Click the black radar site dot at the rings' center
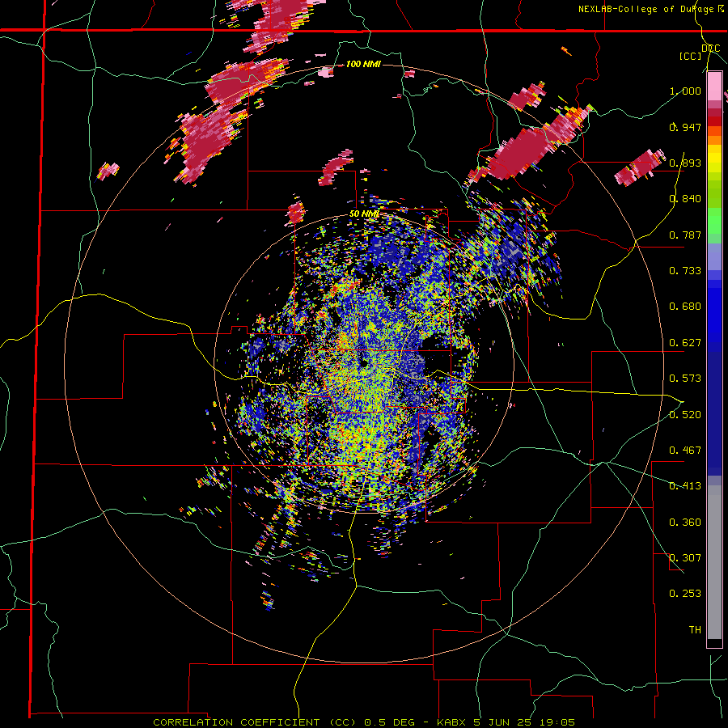 [x=365, y=363]
